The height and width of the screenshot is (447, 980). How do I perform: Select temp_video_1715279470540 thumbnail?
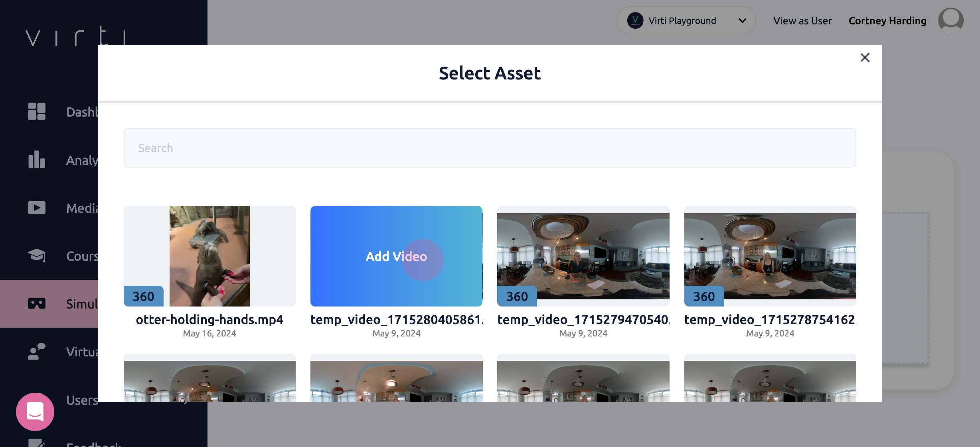click(583, 256)
